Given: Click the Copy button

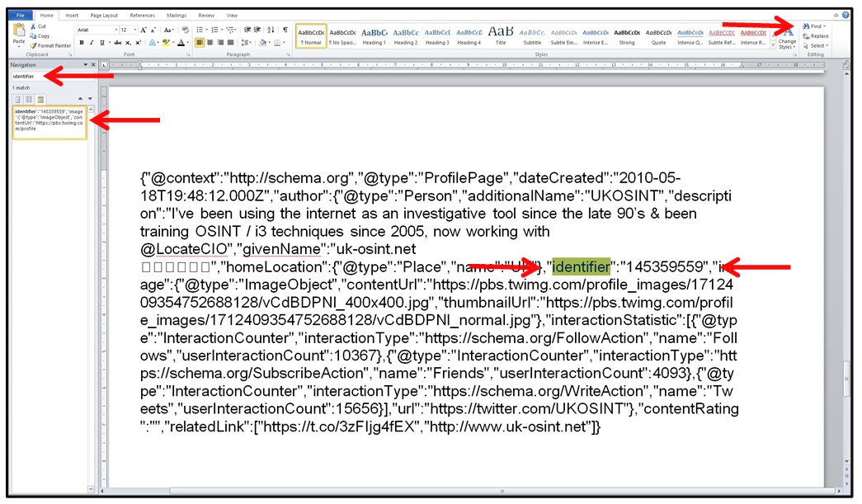Looking at the screenshot, I should (40, 35).
